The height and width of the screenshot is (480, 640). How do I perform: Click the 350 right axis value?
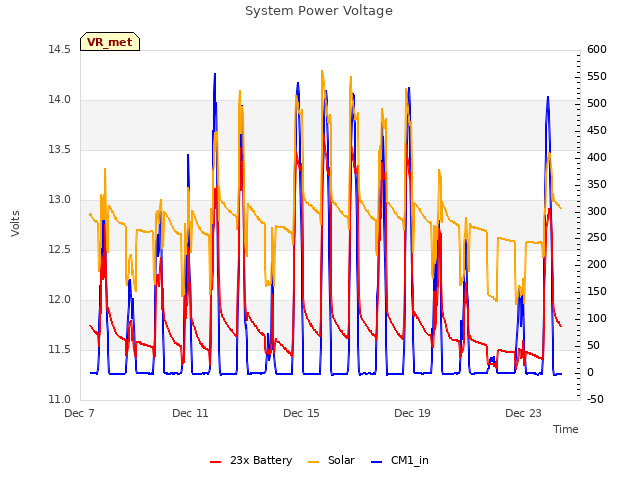tap(597, 184)
